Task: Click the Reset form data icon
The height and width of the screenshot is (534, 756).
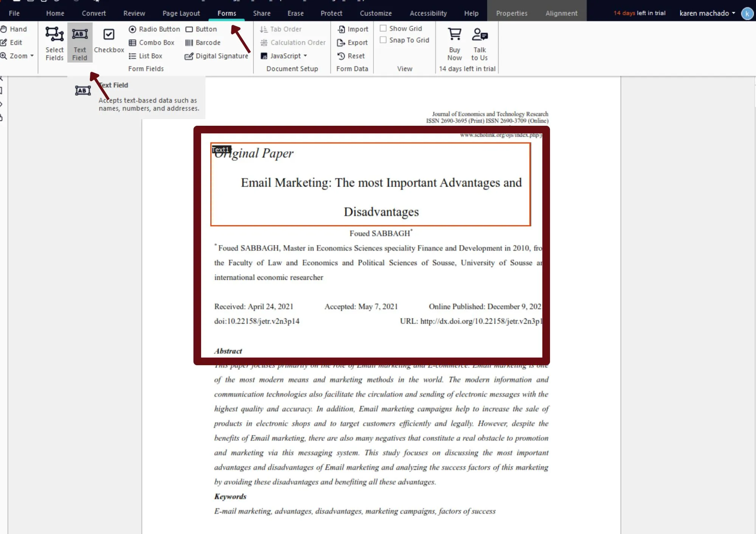Action: pos(352,56)
